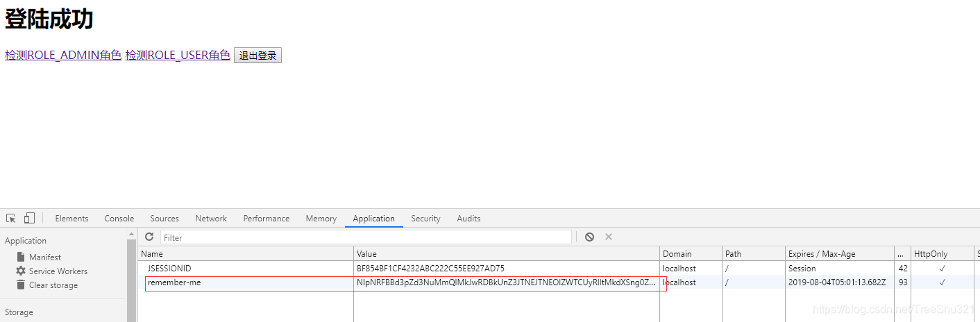980x322 pixels.
Task: Sort cookies by the Name column header
Action: point(246,254)
